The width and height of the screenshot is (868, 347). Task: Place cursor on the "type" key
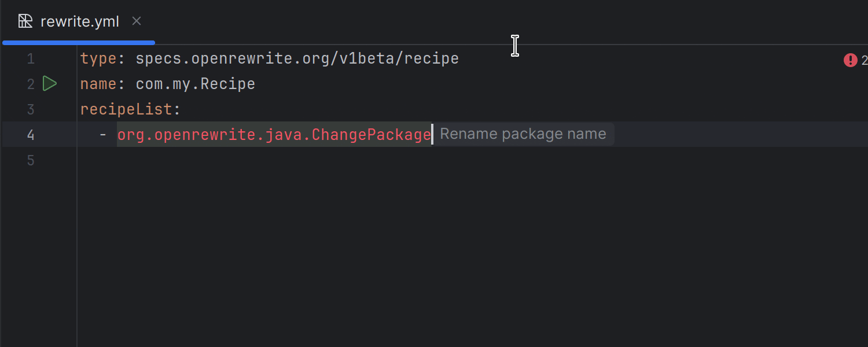coord(98,59)
